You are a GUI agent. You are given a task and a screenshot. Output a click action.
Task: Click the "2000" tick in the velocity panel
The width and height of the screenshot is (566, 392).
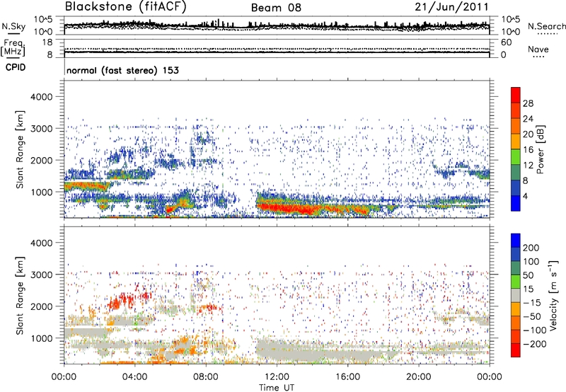pos(42,306)
